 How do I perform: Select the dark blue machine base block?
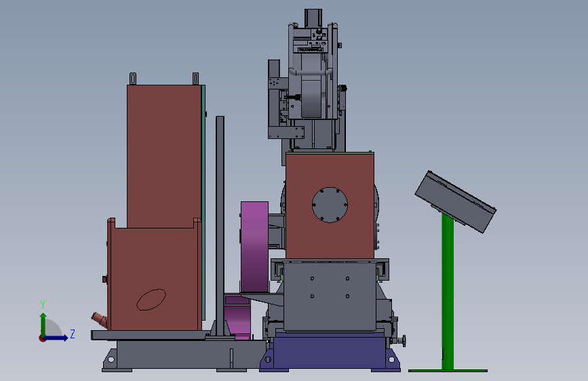point(330,353)
